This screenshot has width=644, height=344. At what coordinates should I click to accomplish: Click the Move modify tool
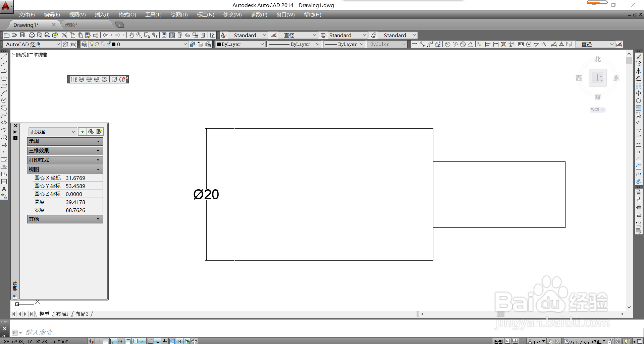pos(639,93)
